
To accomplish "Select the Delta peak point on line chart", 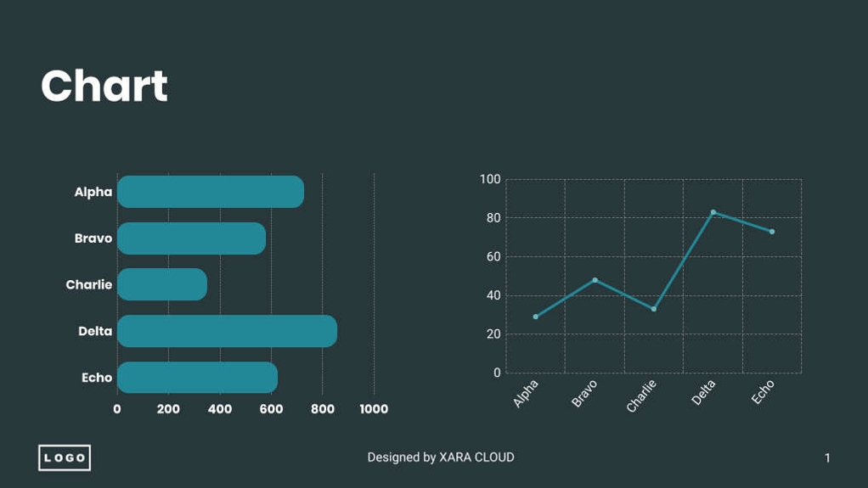I will (713, 212).
